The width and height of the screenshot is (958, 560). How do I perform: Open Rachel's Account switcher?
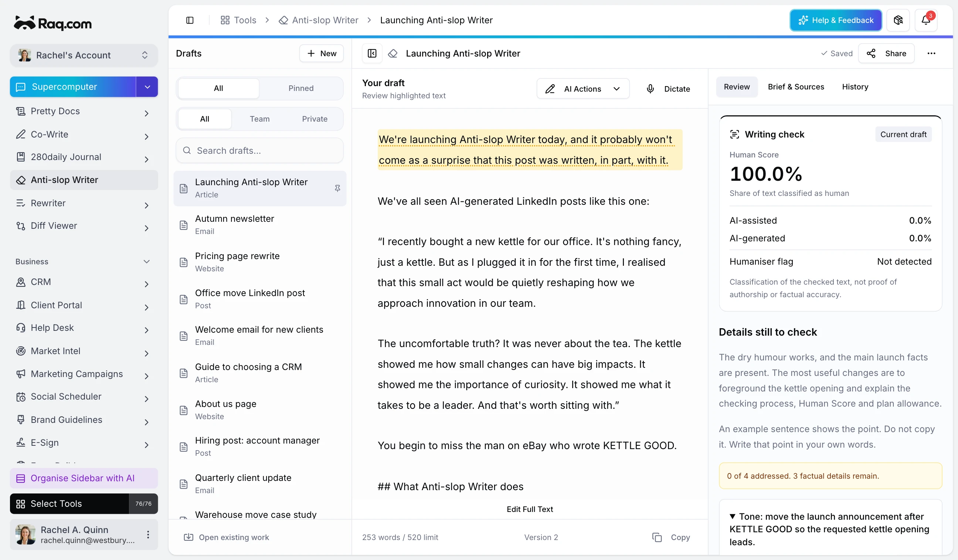84,55
